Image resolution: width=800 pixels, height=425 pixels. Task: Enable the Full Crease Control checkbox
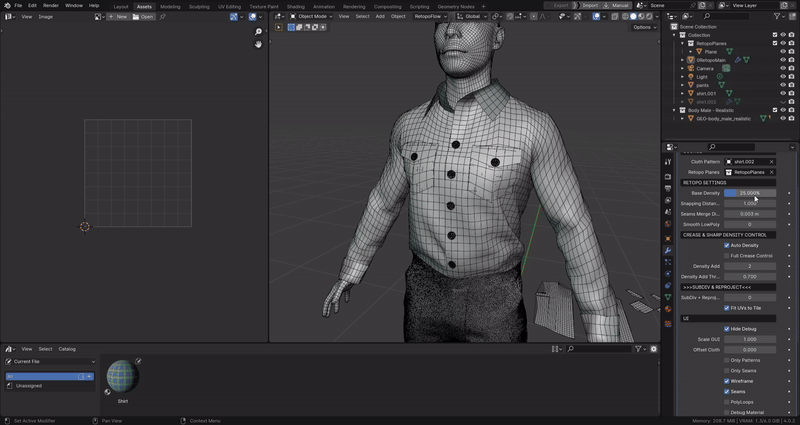click(726, 256)
